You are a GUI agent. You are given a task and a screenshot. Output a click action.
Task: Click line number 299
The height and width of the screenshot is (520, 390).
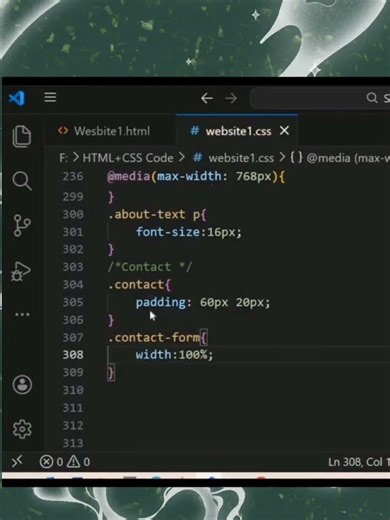pos(73,197)
